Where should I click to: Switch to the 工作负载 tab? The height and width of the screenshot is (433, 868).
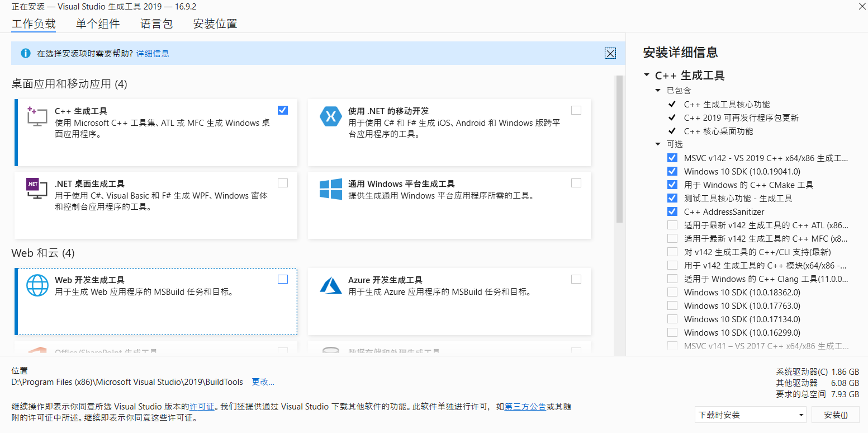[x=34, y=24]
